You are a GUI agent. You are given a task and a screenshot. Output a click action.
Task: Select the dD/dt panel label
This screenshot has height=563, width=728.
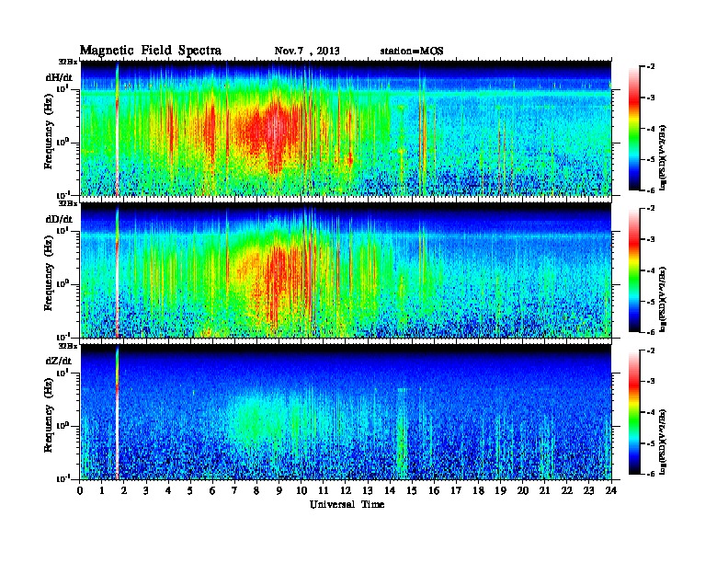coord(59,219)
